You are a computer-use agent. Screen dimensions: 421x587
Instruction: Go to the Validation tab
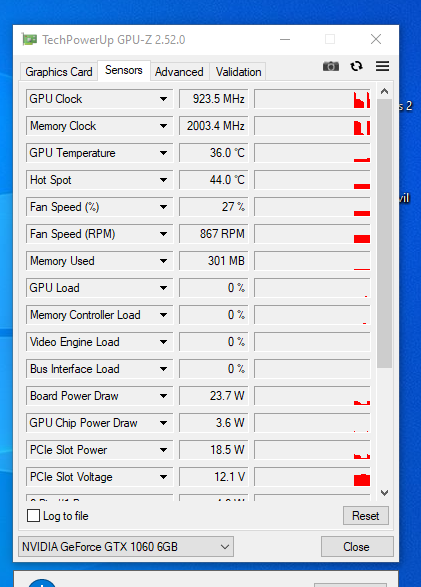[238, 72]
